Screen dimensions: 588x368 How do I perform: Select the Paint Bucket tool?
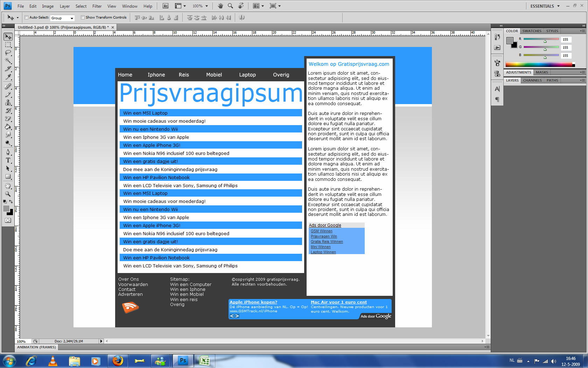[x=8, y=127]
